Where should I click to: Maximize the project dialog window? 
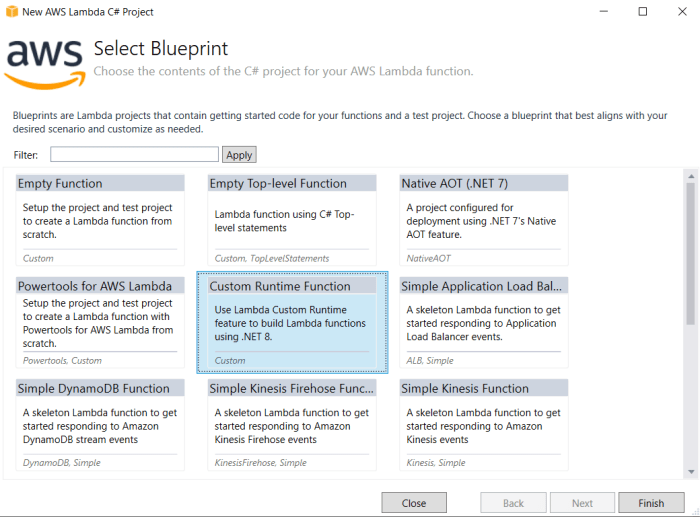click(x=642, y=12)
